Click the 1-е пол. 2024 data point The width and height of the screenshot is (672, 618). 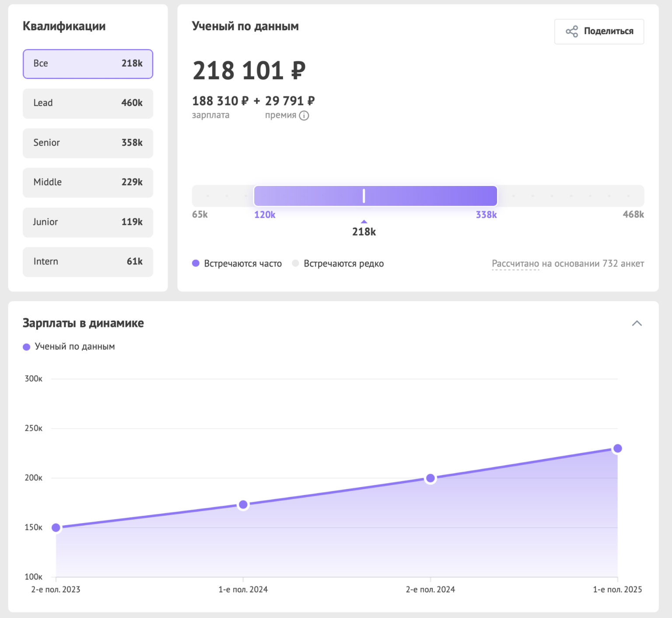(243, 505)
